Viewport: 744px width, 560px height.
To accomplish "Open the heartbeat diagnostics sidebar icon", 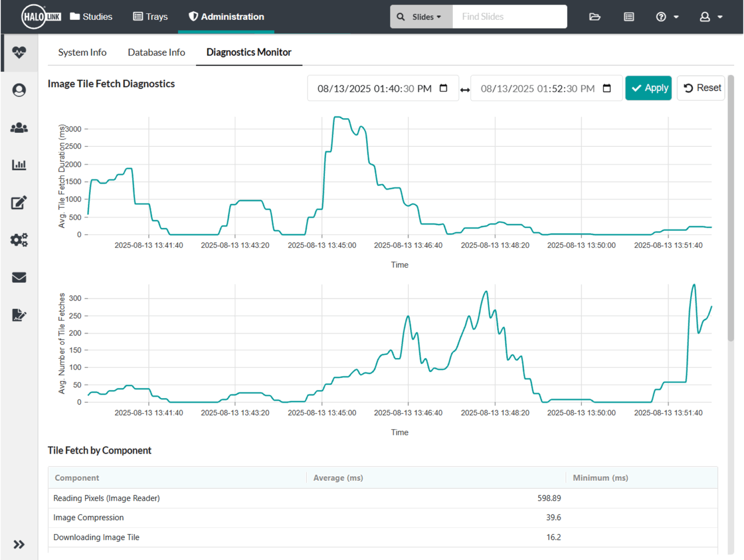I will (19, 52).
